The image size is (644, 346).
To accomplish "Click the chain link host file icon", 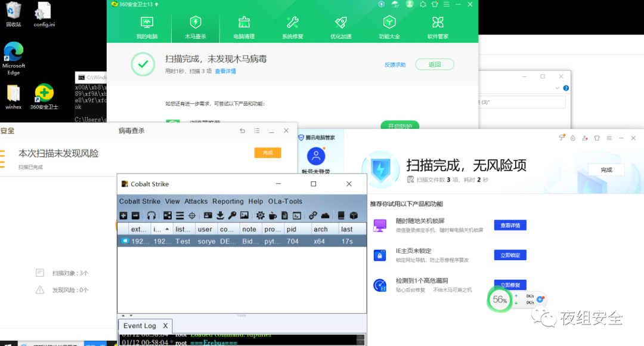I will click(313, 215).
